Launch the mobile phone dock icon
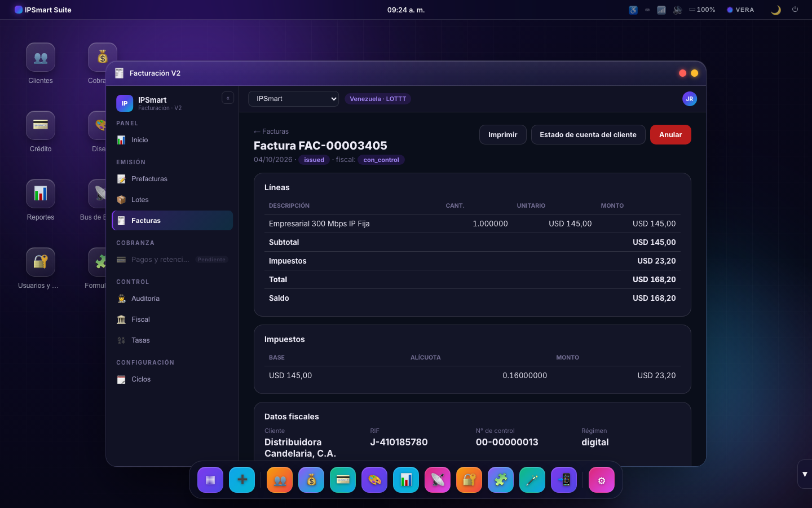The image size is (812, 508). (x=564, y=480)
